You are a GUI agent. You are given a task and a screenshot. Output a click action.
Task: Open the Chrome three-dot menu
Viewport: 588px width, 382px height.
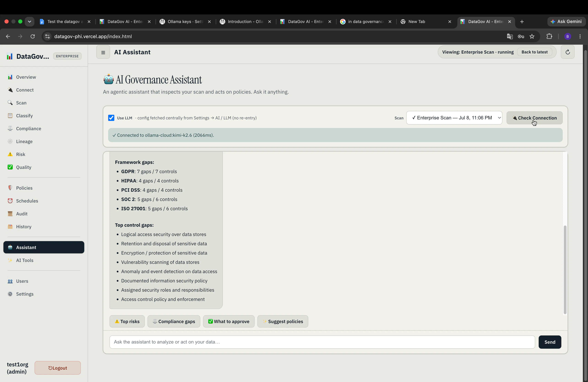click(580, 37)
